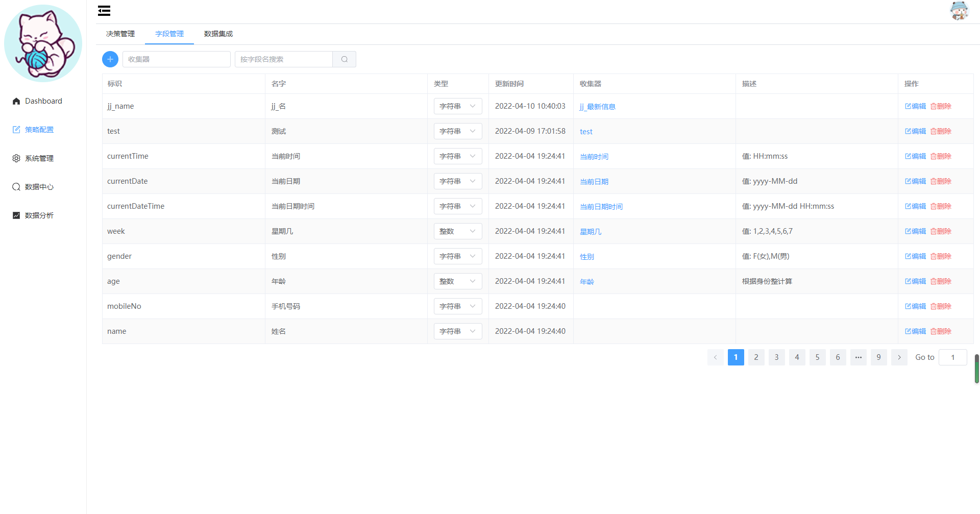Viewport: 980px width, 514px height.
Task: Switch to 决策管理 tab
Action: point(120,34)
